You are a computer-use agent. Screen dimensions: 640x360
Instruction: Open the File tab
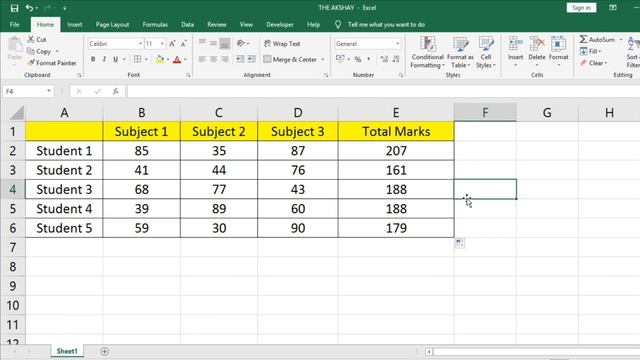coord(15,24)
